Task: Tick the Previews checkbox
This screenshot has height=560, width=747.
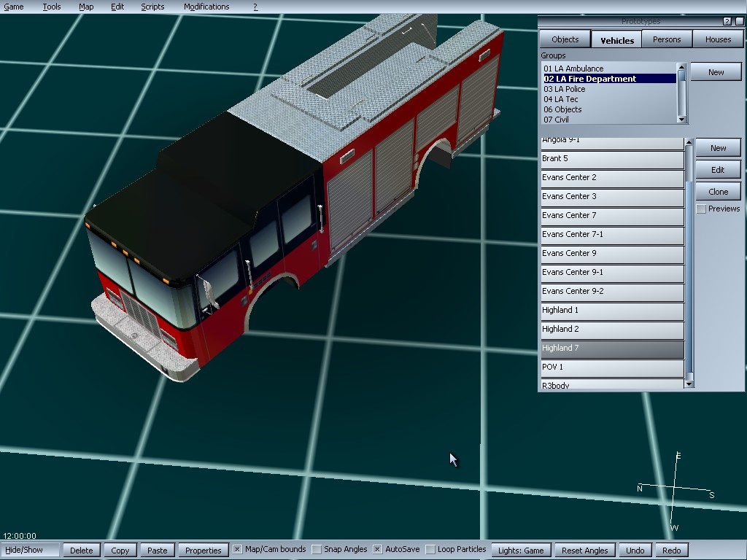Action: pos(701,209)
